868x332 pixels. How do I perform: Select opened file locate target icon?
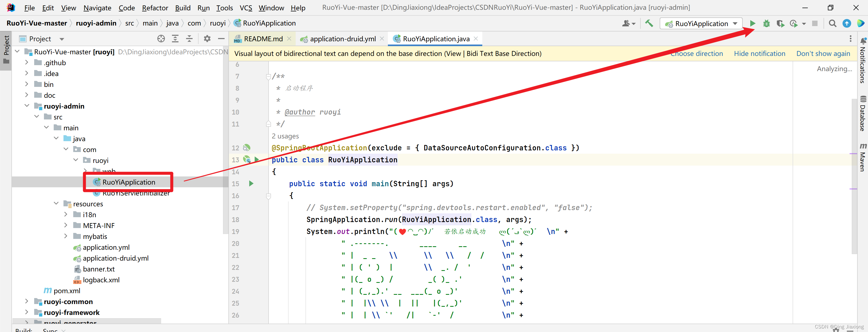coord(161,39)
